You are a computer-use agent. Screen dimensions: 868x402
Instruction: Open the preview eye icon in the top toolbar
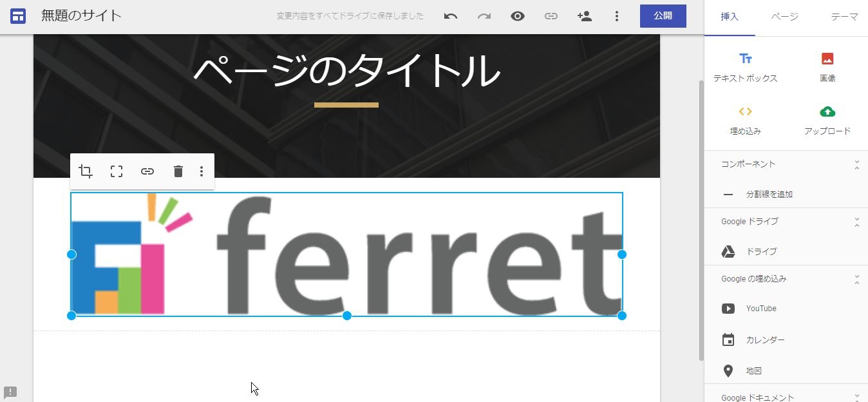pyautogui.click(x=517, y=16)
